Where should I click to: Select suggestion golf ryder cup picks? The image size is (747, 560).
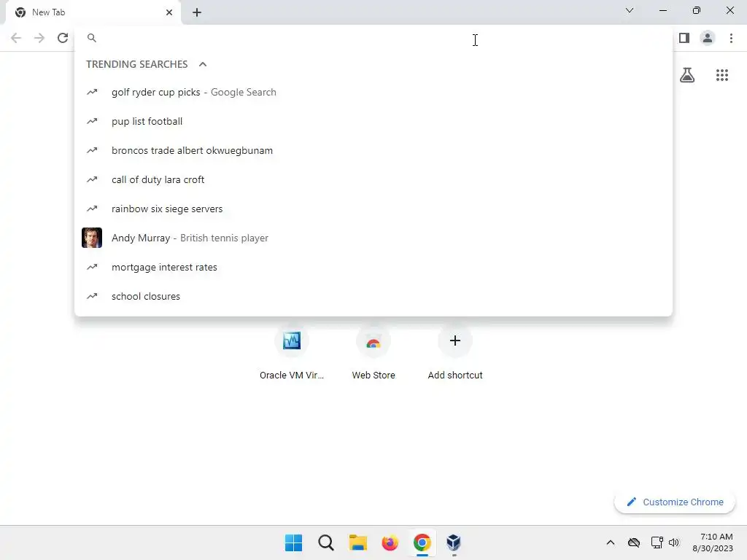click(373, 93)
